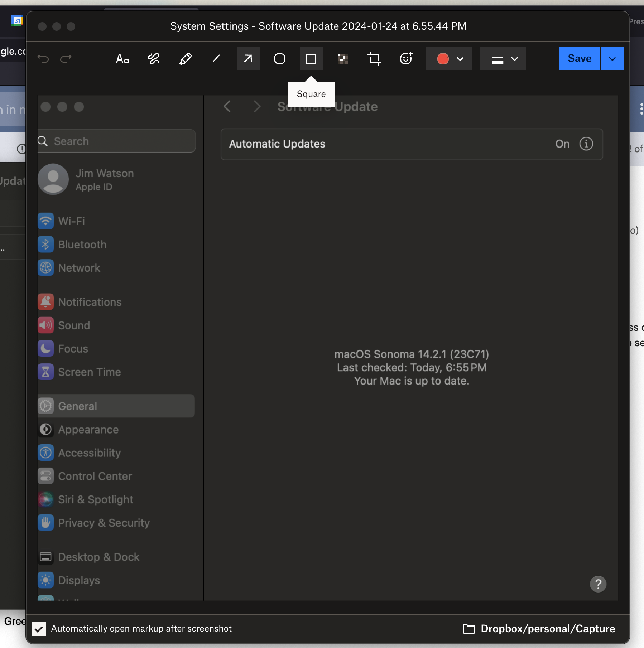
Task: Click "Last checked: Today, 6:55 PM" text
Action: pyautogui.click(x=412, y=368)
